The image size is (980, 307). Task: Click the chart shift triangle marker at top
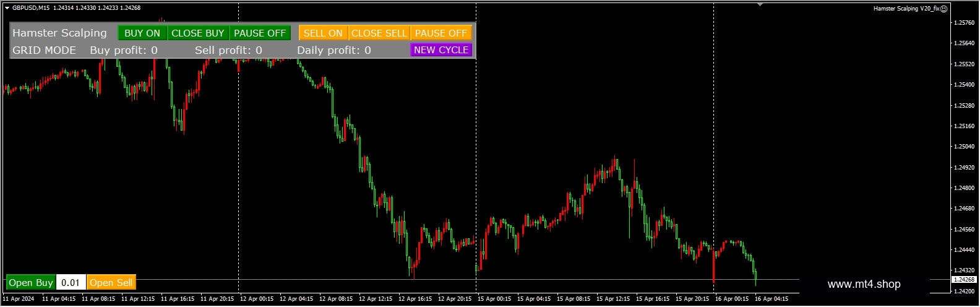click(760, 4)
